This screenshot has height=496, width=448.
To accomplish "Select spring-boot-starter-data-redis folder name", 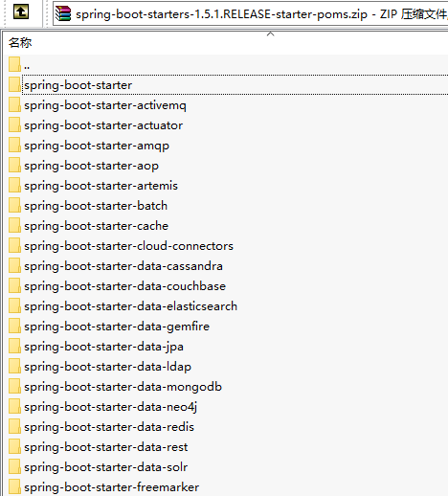I will click(x=109, y=427).
